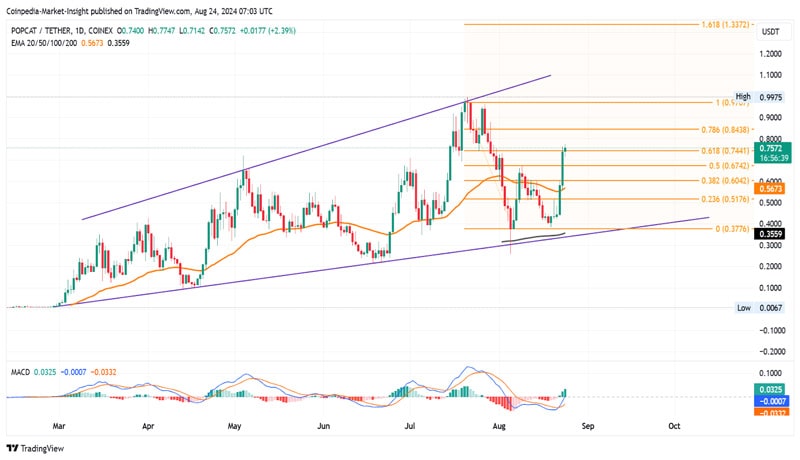Click the EMA value 0.5673 in the legend
The height and width of the screenshot is (460, 800).
tap(92, 43)
